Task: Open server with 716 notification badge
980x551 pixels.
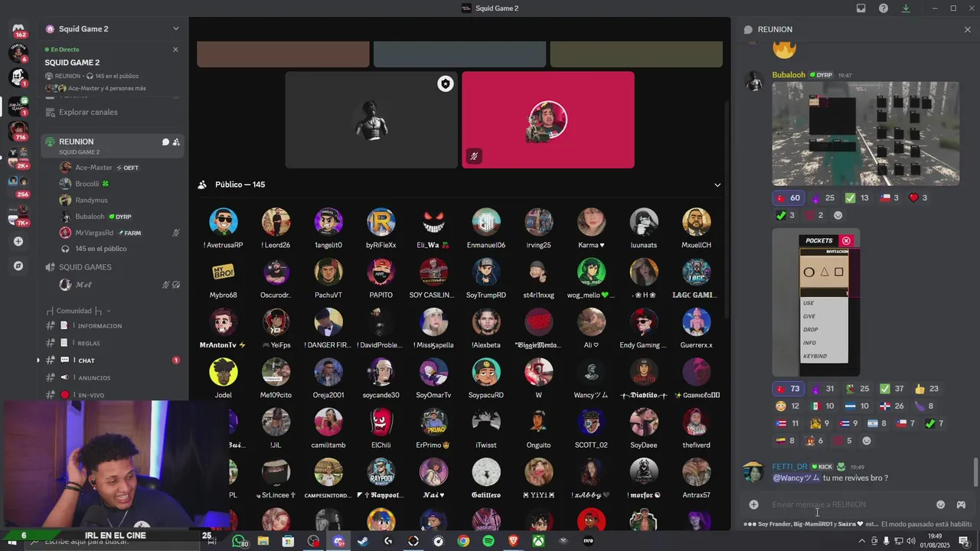Action: pyautogui.click(x=18, y=130)
